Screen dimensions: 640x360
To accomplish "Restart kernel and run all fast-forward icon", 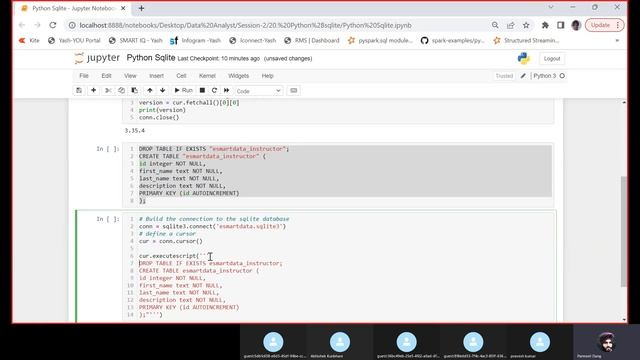I will click(227, 90).
